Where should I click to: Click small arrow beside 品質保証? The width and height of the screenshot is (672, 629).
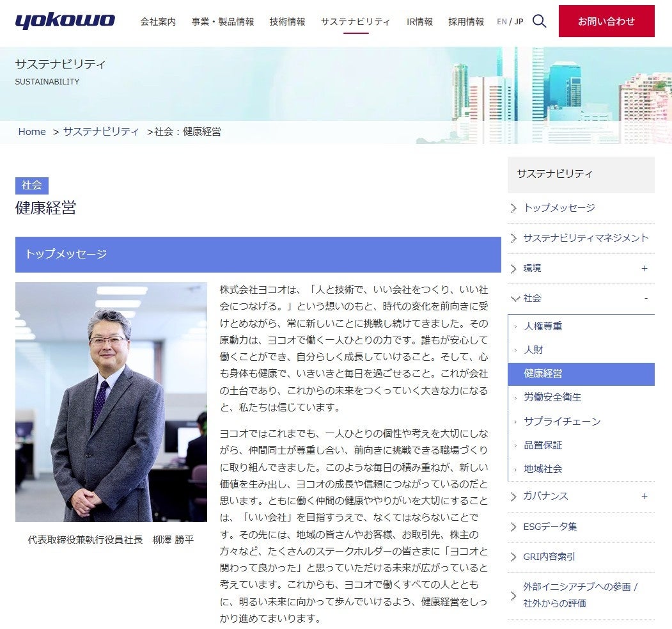tap(515, 445)
